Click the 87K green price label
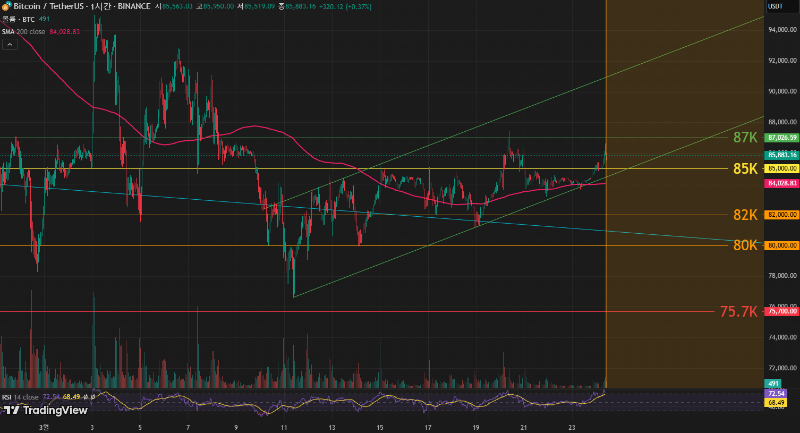Screen dimensions: 800x433 [x=744, y=137]
